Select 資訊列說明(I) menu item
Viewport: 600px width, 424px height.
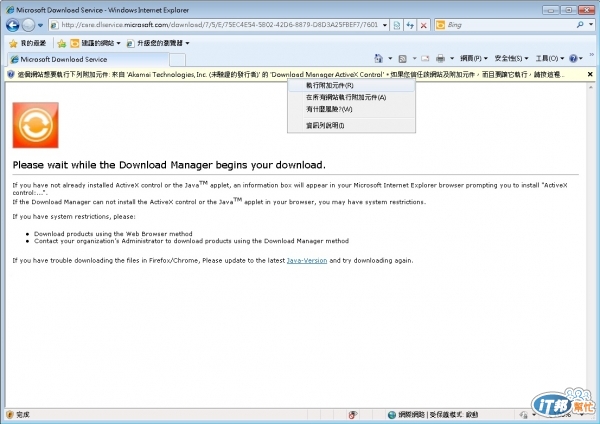[x=351, y=125]
